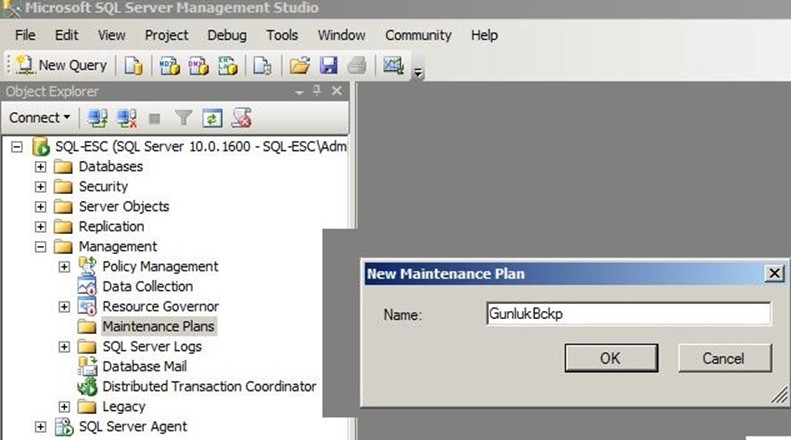
Task: Click the Analysis Services MDX Query icon
Action: coord(170,66)
